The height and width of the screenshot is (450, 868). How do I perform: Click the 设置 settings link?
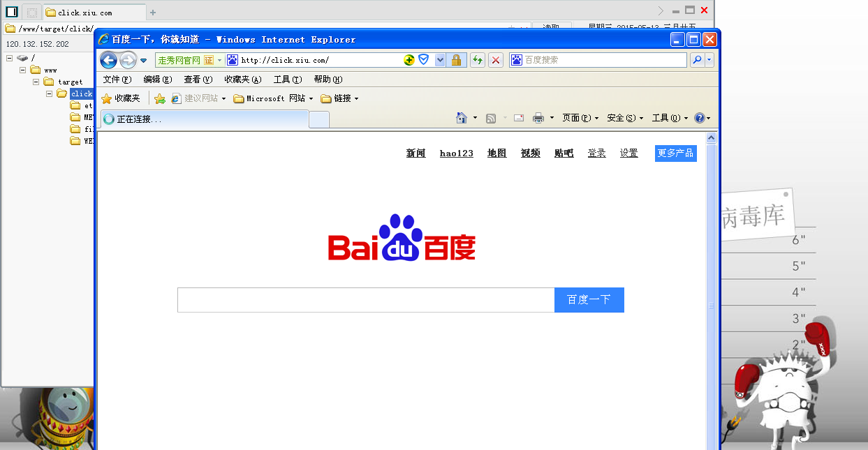629,153
